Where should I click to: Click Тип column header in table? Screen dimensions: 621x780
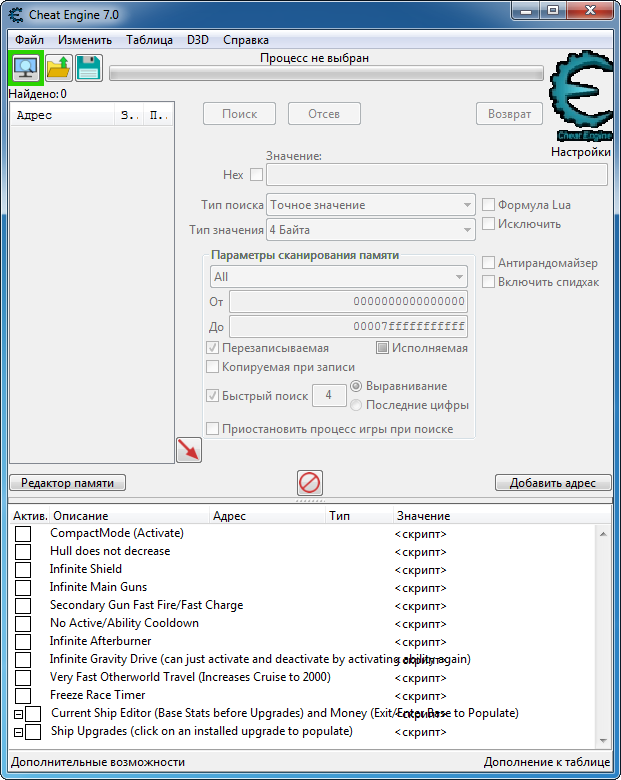(x=359, y=516)
